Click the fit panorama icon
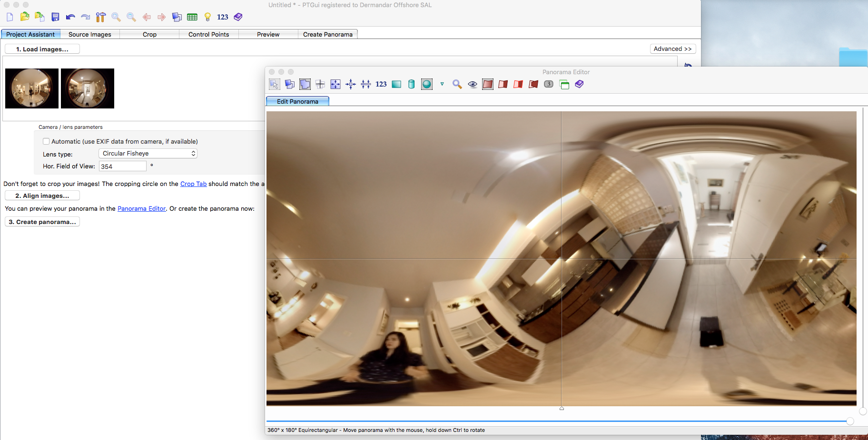The width and height of the screenshot is (868, 440). point(335,84)
